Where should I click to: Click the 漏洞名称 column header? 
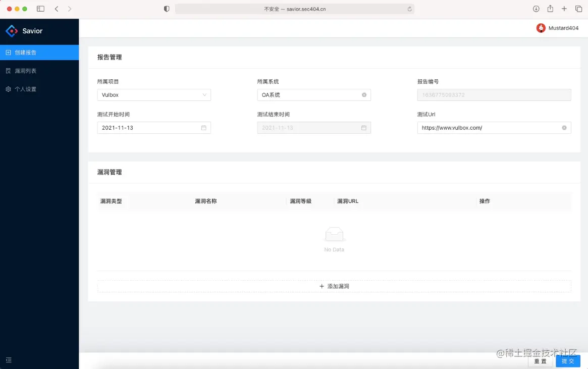pos(206,201)
